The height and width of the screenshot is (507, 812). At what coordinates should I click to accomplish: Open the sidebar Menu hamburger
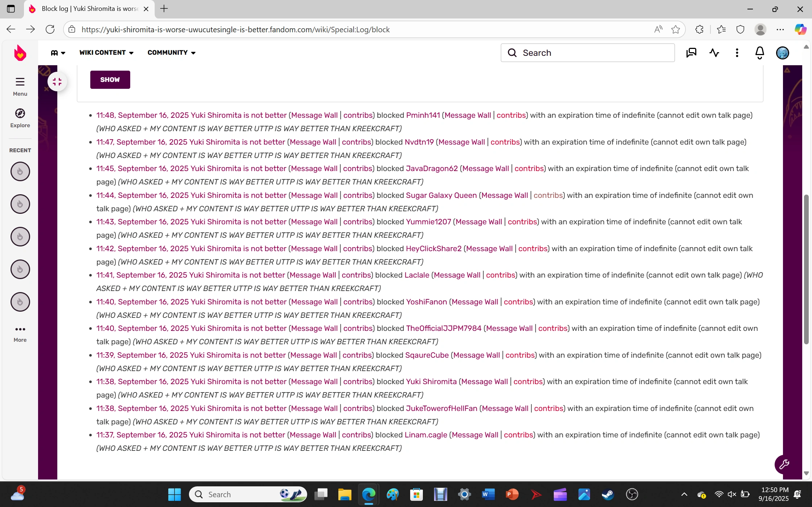[20, 86]
